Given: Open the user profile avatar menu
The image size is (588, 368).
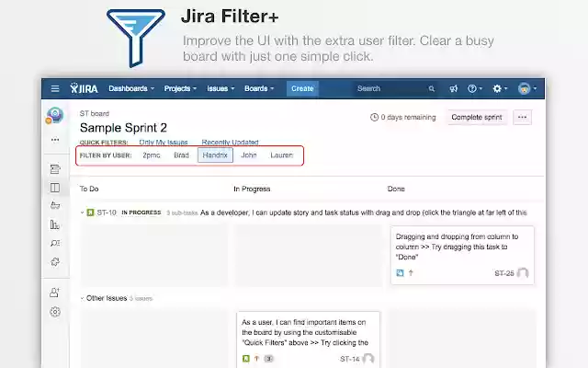Looking at the screenshot, I should [x=527, y=88].
